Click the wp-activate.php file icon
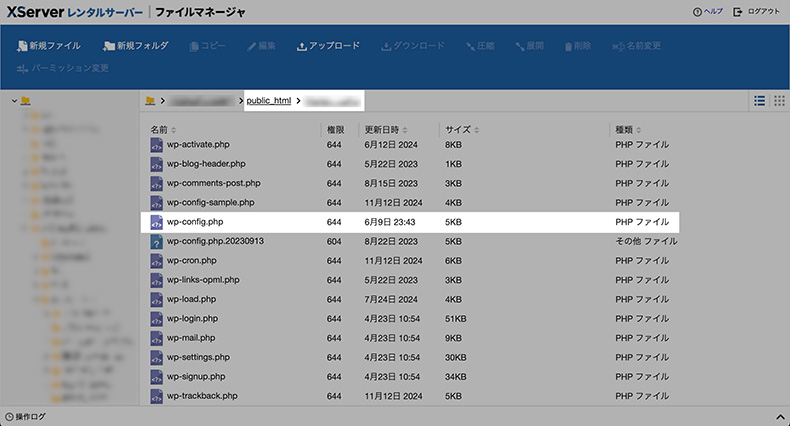This screenshot has height=426, width=790. (157, 145)
